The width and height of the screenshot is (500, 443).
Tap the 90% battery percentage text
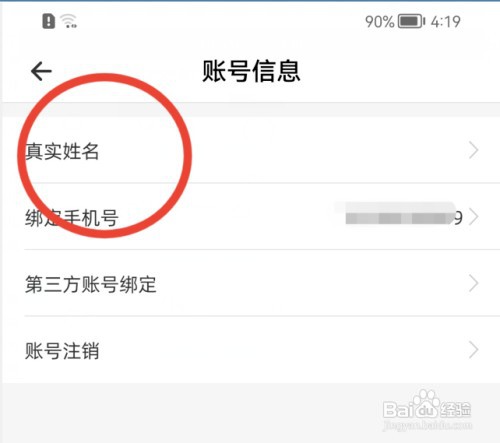coord(380,22)
